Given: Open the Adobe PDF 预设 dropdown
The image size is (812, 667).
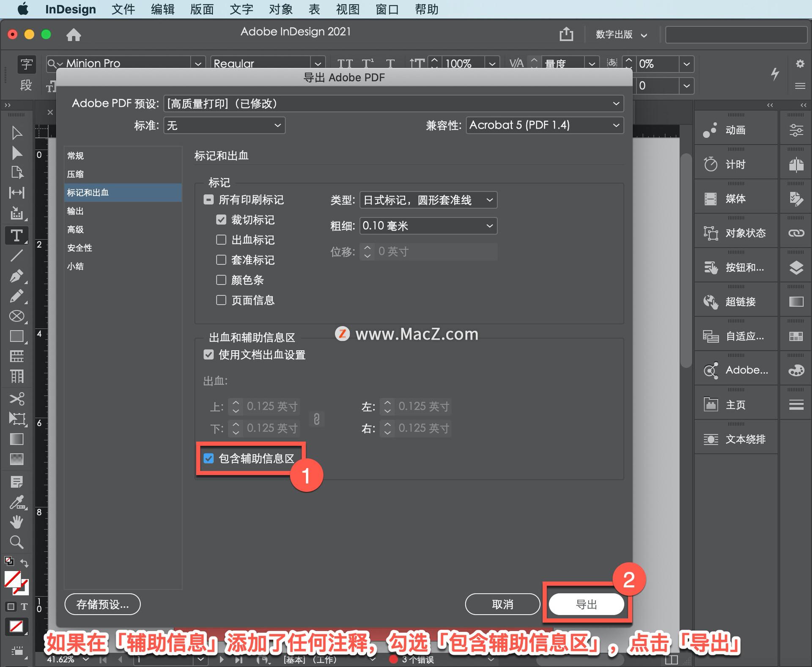Looking at the screenshot, I should click(x=393, y=104).
